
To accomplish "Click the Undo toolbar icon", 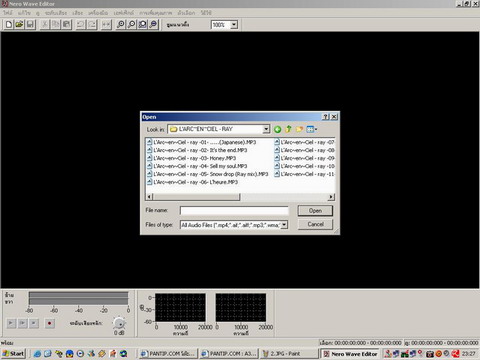I will click(x=81, y=24).
